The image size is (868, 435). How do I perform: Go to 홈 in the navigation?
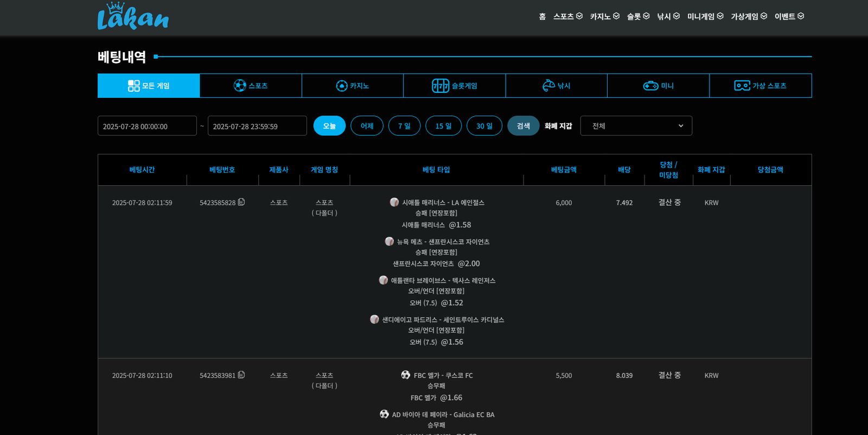tap(542, 16)
